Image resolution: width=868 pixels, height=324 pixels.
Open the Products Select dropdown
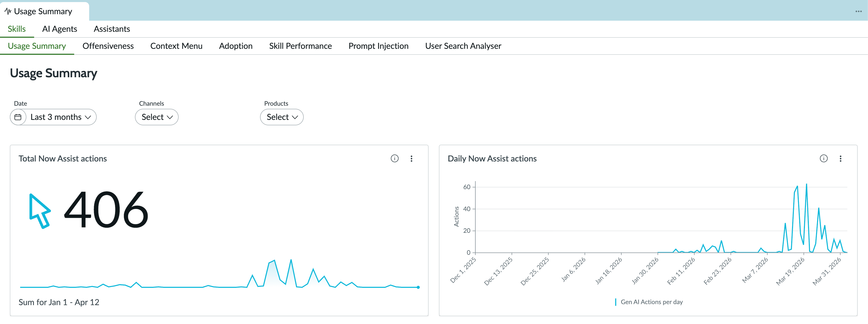pyautogui.click(x=282, y=117)
